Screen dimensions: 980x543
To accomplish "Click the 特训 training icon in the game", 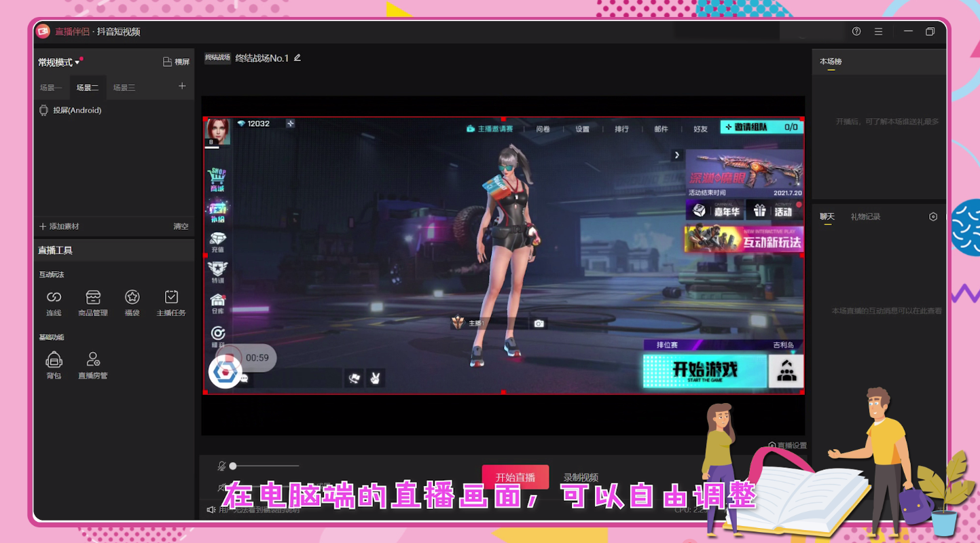I will [217, 273].
